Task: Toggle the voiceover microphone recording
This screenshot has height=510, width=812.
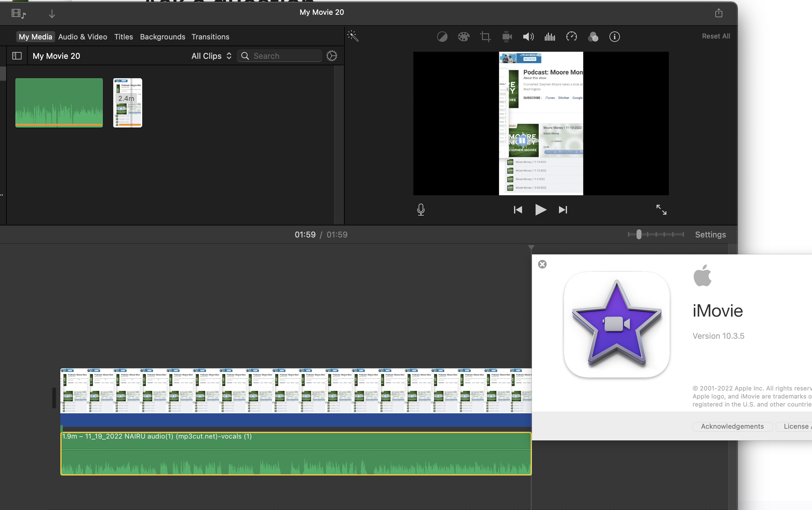Action: pyautogui.click(x=421, y=209)
